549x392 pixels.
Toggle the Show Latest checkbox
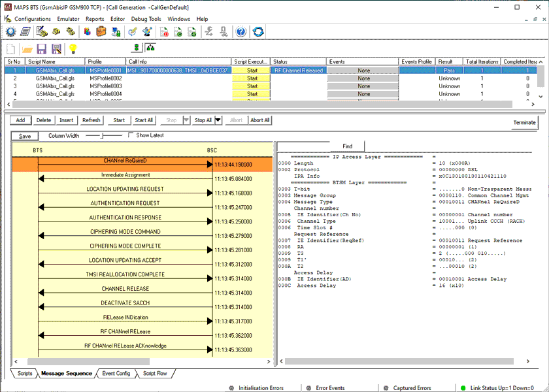131,135
